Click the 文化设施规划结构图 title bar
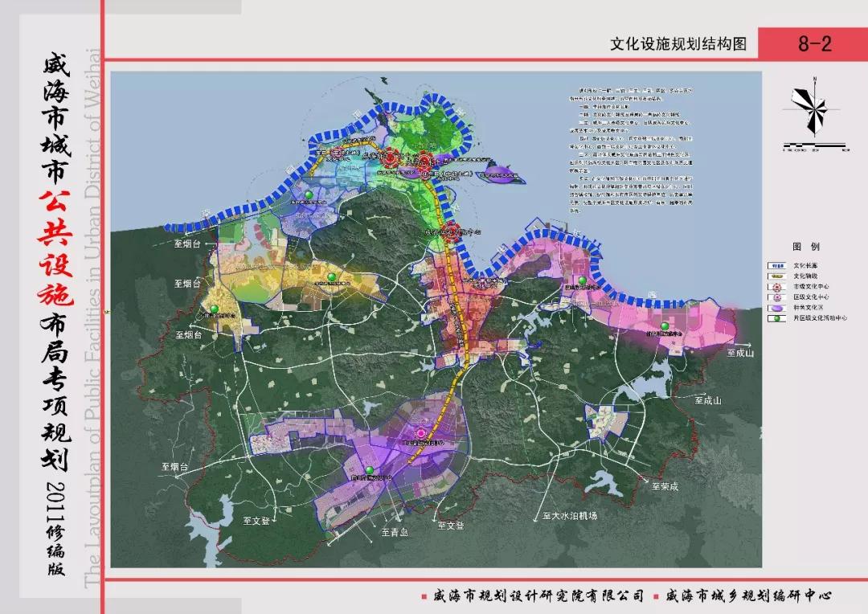 coord(679,44)
